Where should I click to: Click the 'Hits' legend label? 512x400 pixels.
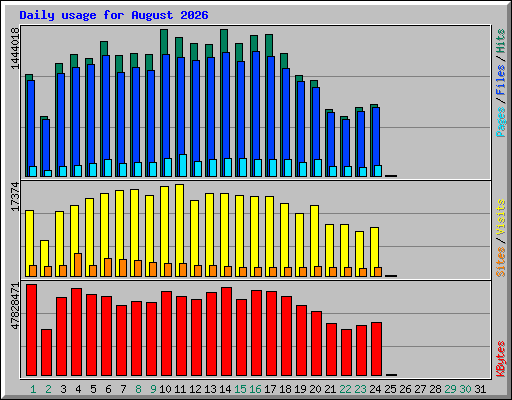[500, 41]
